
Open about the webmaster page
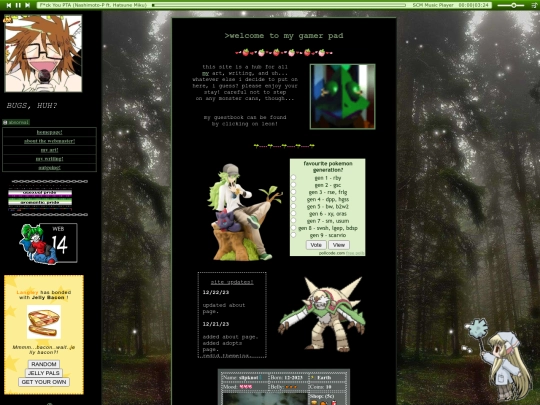click(x=50, y=141)
